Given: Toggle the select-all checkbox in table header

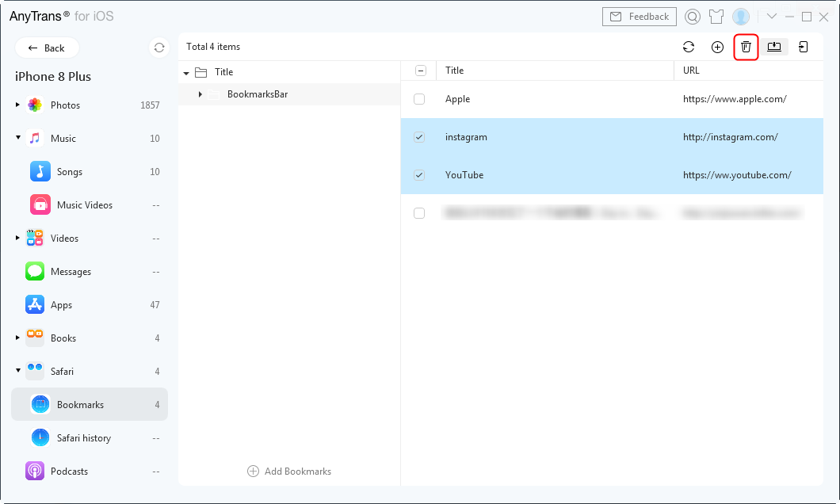Looking at the screenshot, I should tap(421, 71).
